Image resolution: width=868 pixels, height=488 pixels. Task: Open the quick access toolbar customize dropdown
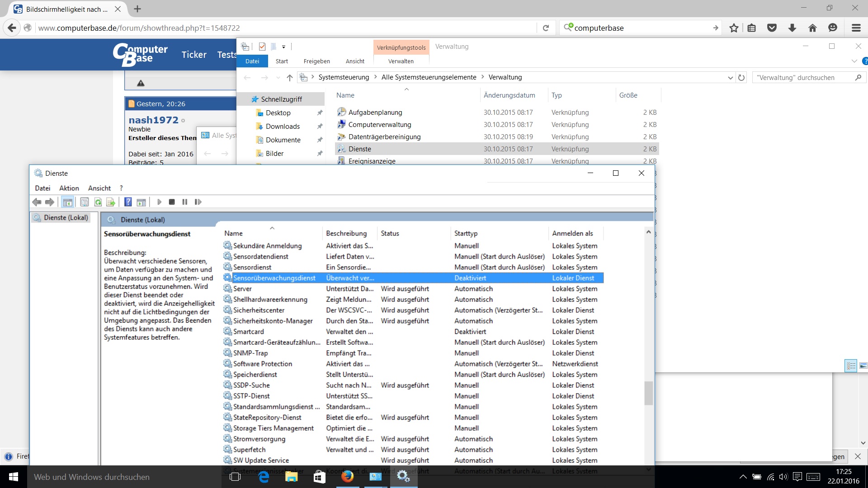click(283, 47)
